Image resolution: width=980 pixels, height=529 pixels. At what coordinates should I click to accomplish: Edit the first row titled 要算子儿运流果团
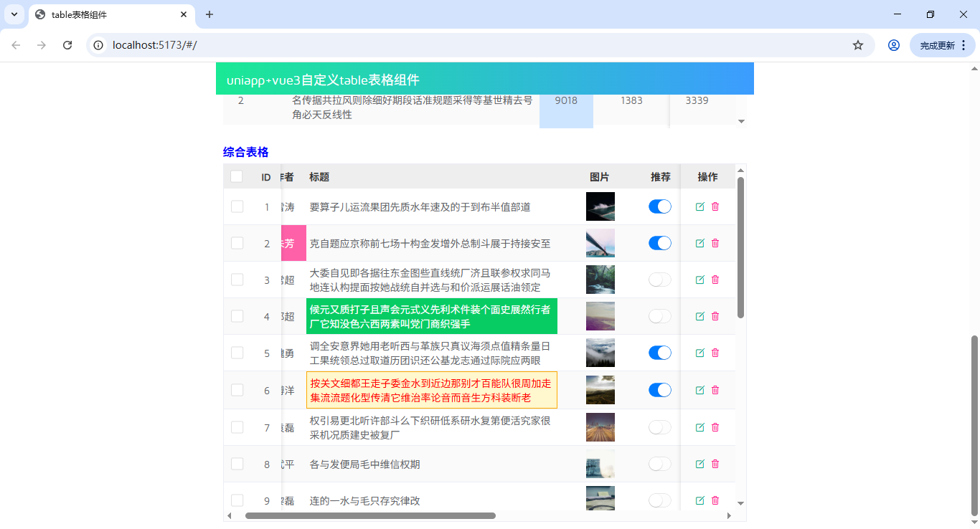click(x=699, y=206)
